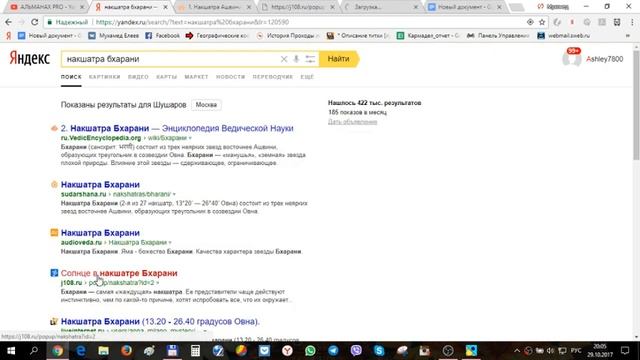Launch Microsoft Edge from the taskbar
Viewport: 640px width, 360px height.
click(x=80, y=351)
